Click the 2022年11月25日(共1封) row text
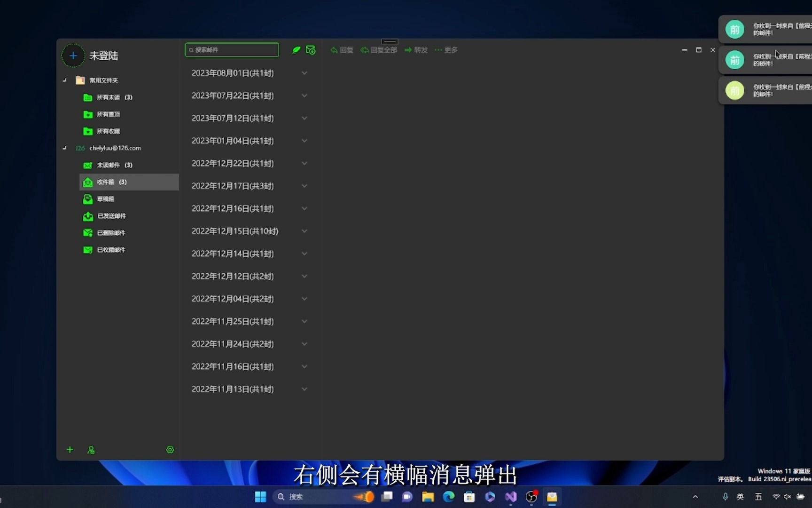This screenshot has width=812, height=508. 233,321
